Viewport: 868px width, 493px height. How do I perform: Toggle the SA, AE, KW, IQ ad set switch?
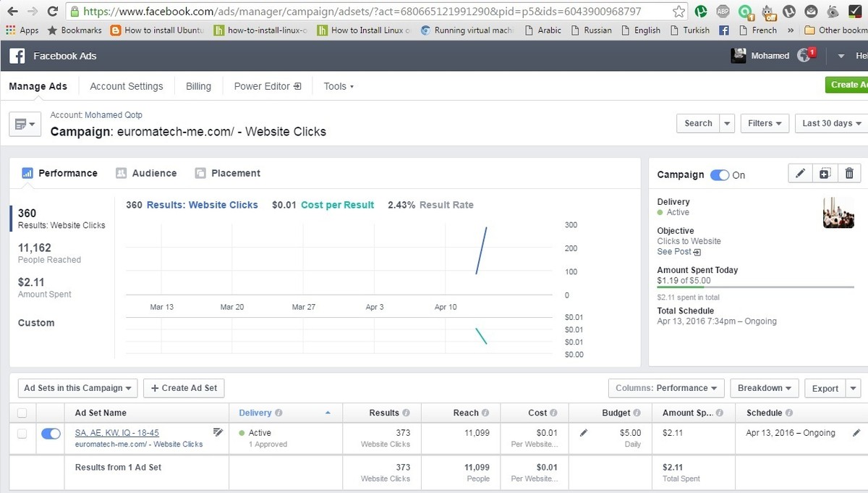coord(51,434)
